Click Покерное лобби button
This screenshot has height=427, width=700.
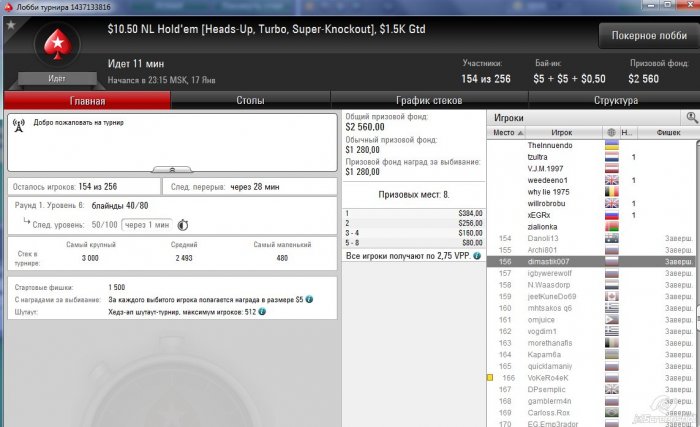point(649,36)
